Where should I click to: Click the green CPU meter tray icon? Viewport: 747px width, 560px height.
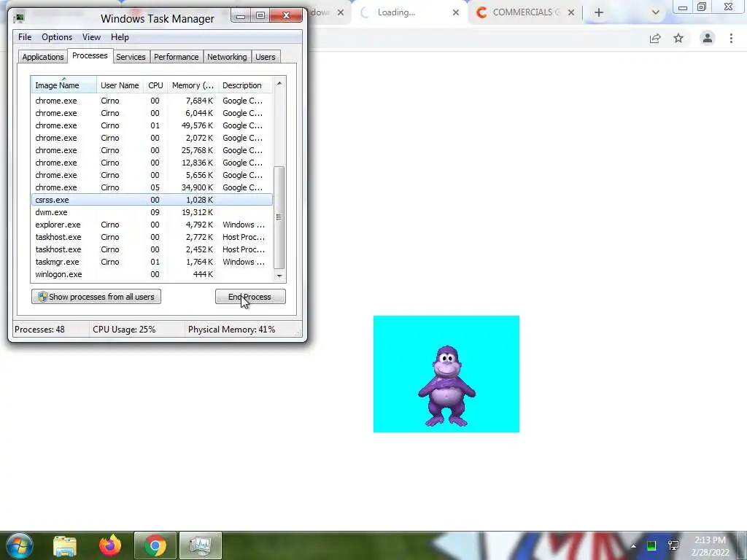(651, 545)
